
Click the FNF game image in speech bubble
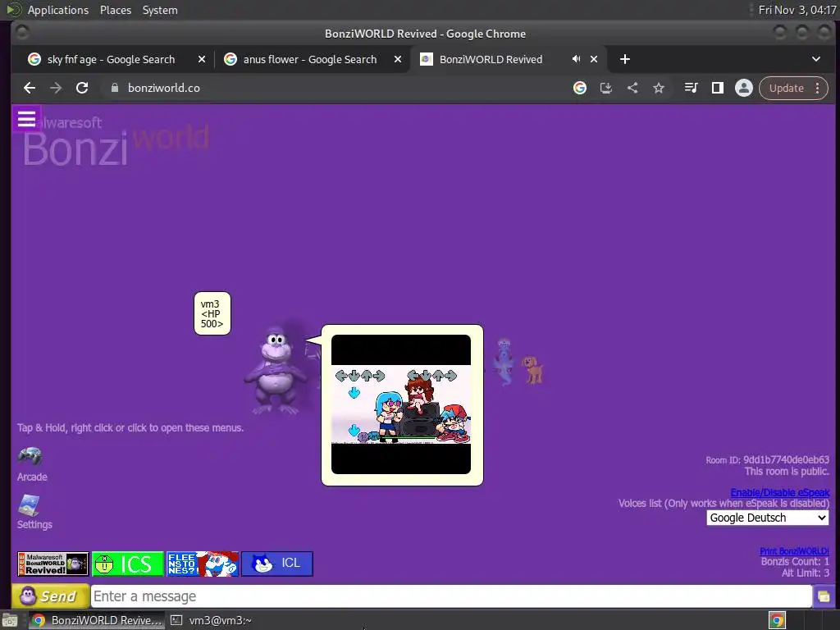coord(400,404)
